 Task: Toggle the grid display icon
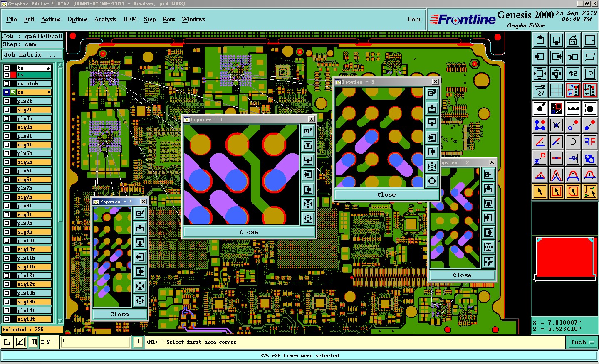click(x=557, y=90)
